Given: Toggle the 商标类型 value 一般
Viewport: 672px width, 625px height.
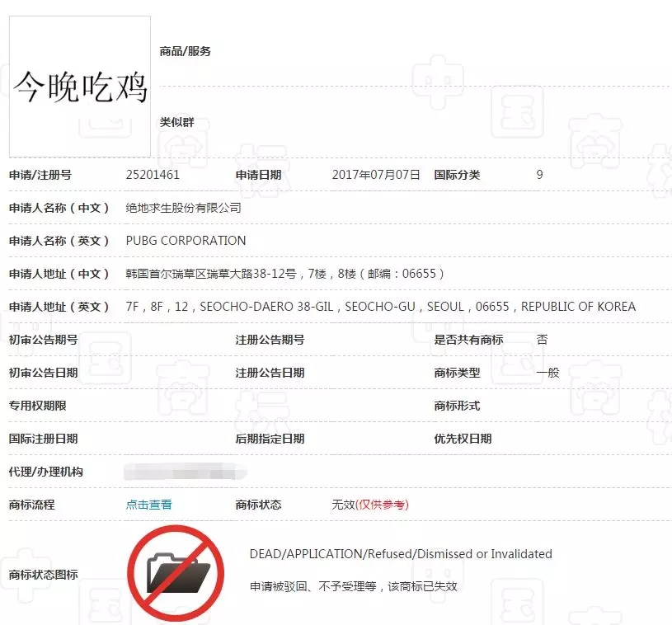Looking at the screenshot, I should click(x=545, y=372).
